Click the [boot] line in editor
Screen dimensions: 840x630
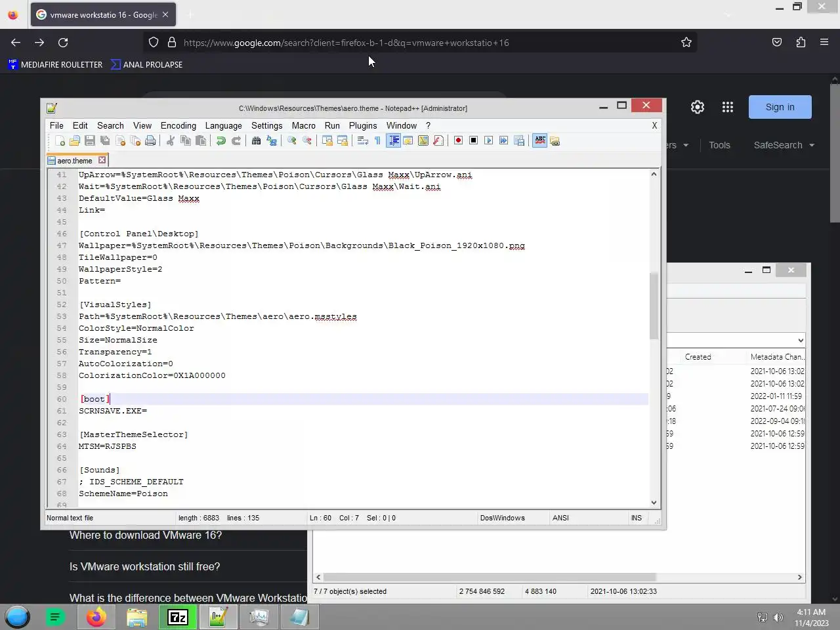[x=363, y=399]
